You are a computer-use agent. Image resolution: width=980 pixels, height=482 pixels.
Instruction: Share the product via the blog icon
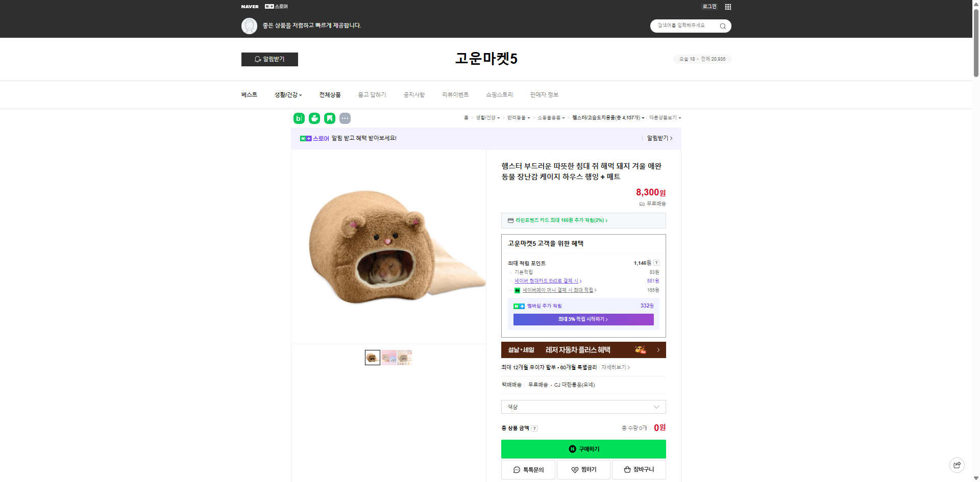[298, 118]
